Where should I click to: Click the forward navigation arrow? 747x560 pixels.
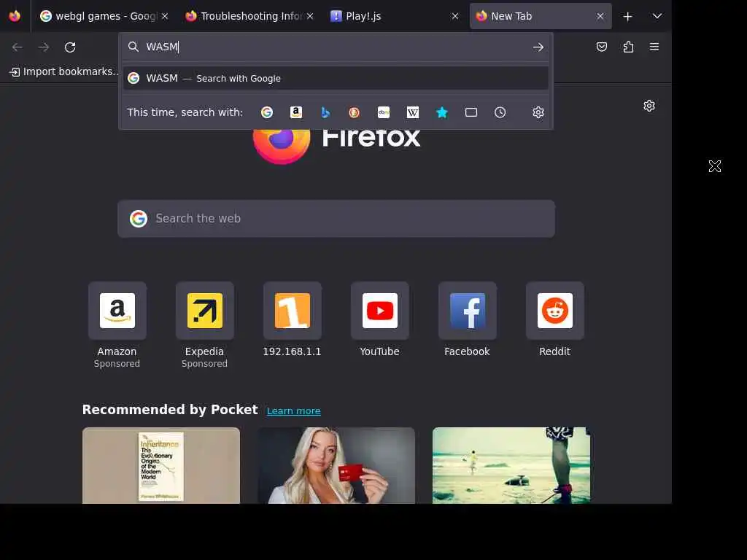point(43,47)
